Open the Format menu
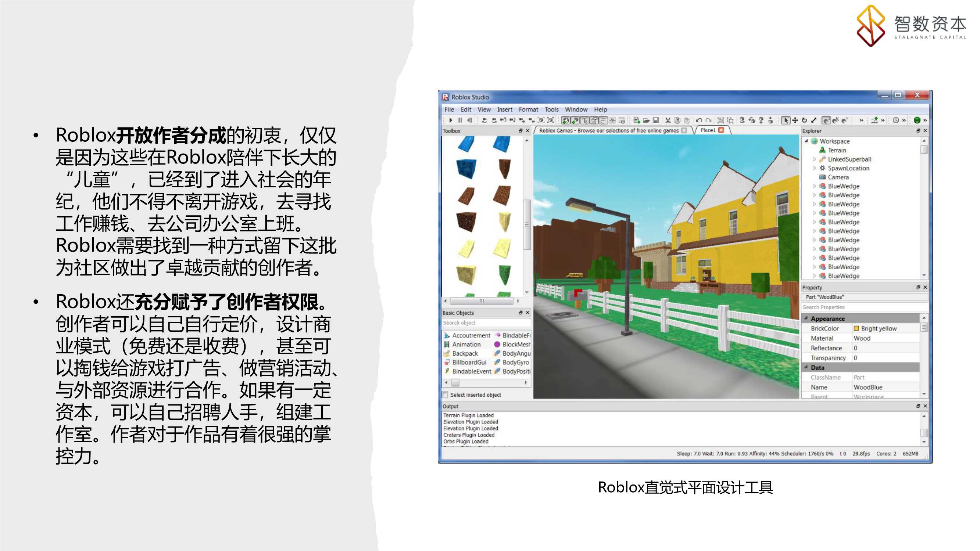The image size is (980, 551). 529,109
